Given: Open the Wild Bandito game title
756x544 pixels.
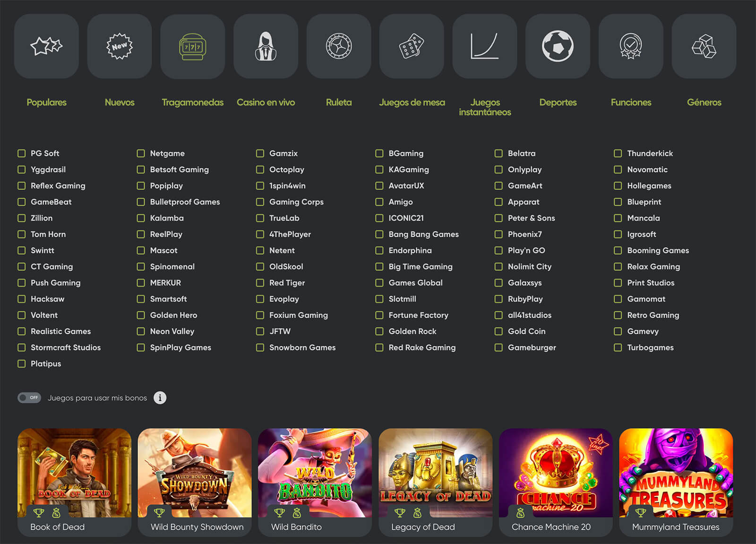Looking at the screenshot, I should tap(296, 527).
